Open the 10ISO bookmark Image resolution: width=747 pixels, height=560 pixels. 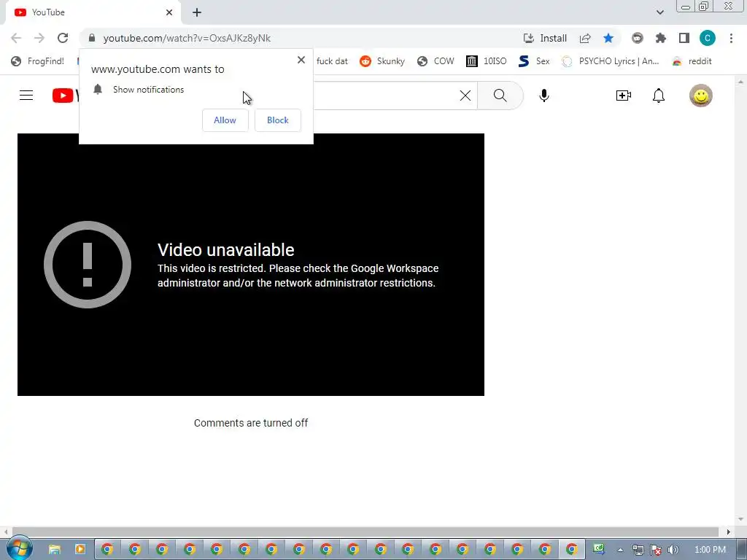487,61
